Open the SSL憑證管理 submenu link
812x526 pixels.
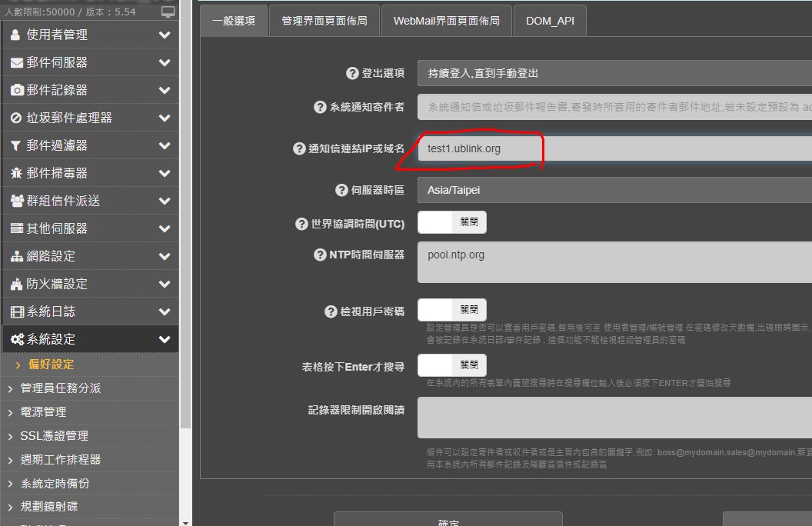55,436
